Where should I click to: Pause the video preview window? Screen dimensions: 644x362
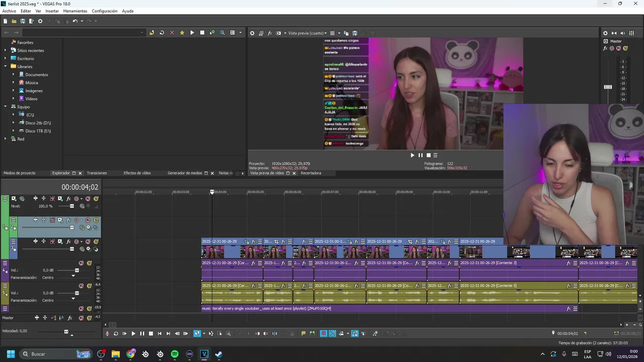[421, 155]
